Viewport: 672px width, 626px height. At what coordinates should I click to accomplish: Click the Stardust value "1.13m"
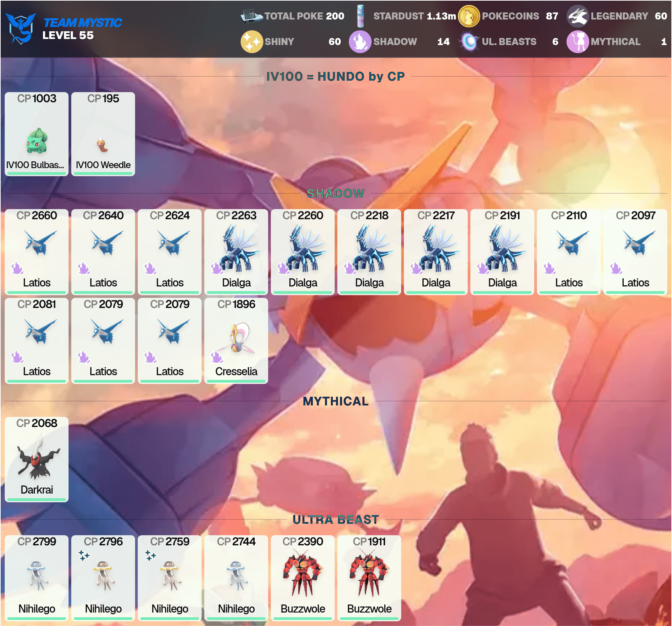pos(442,16)
